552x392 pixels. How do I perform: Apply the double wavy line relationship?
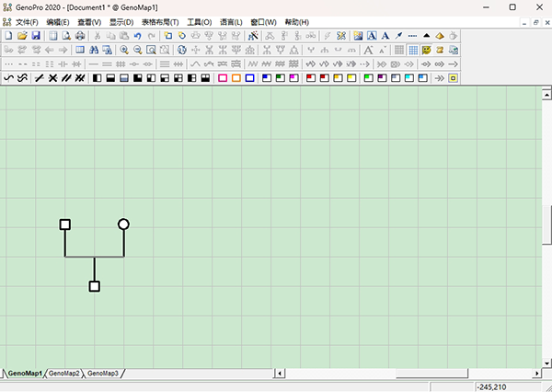pyautogui.click(x=22, y=78)
